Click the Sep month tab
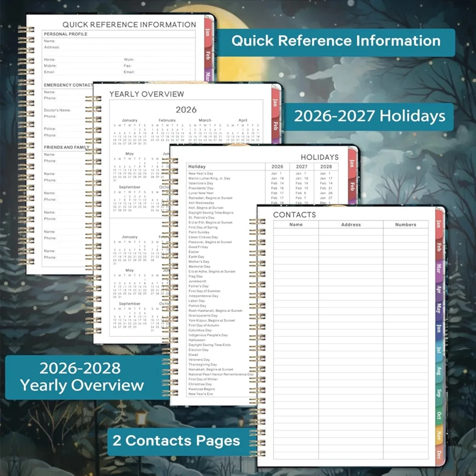Image resolution: width=476 pixels, height=476 pixels. point(439,393)
